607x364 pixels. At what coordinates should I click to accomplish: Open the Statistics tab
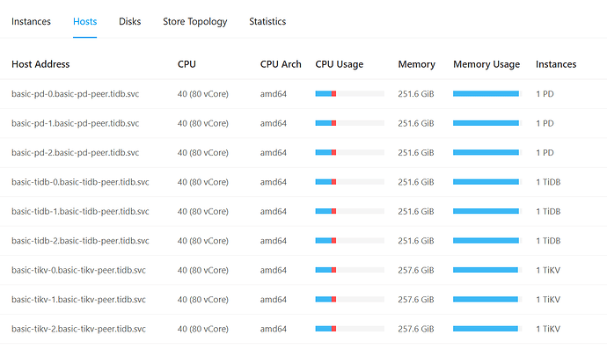(x=267, y=21)
